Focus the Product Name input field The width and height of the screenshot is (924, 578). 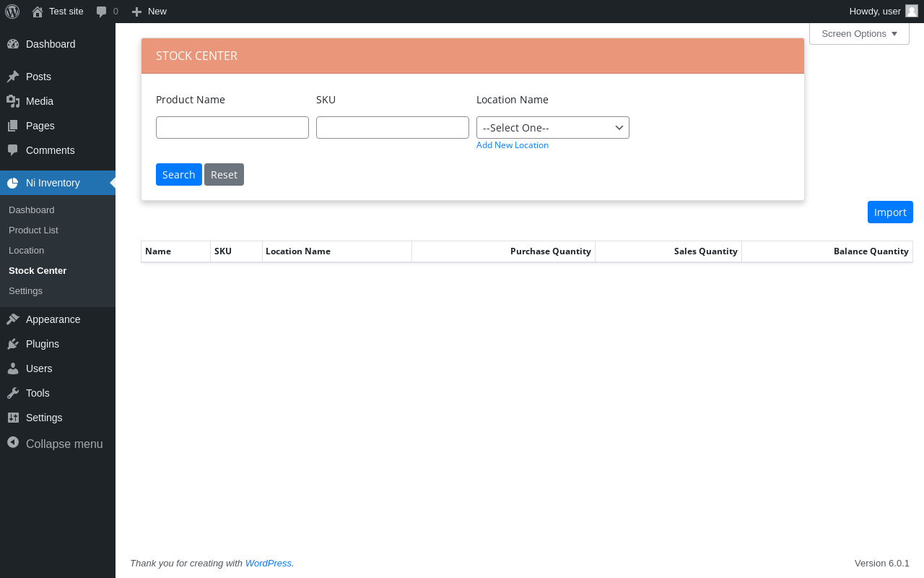(232, 128)
